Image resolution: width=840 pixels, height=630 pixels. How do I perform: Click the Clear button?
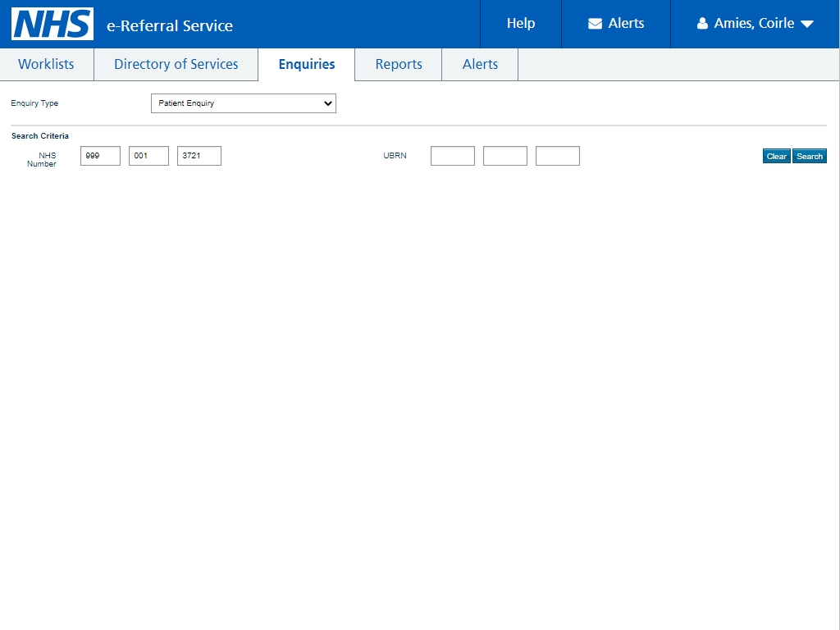click(776, 157)
